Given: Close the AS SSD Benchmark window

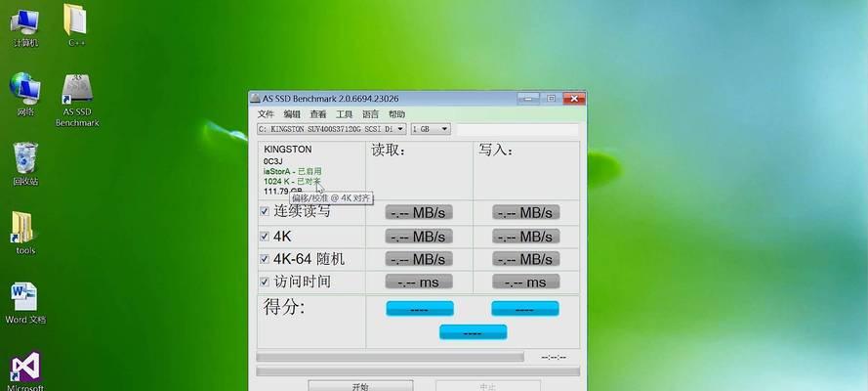Looking at the screenshot, I should tap(574, 99).
